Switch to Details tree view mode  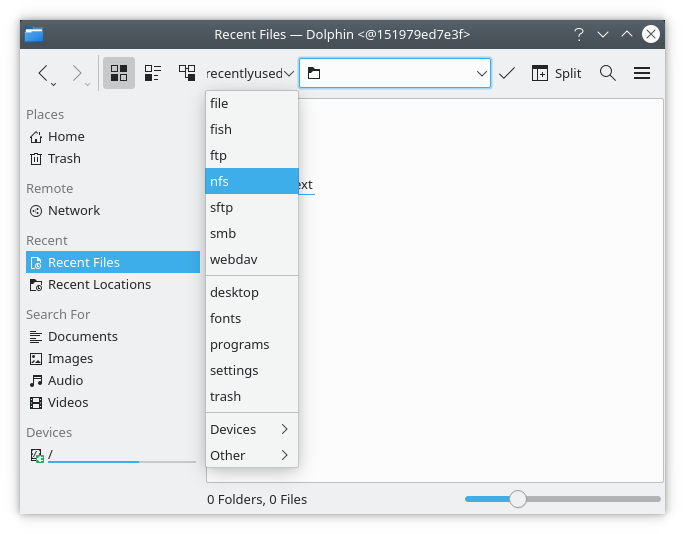point(187,73)
